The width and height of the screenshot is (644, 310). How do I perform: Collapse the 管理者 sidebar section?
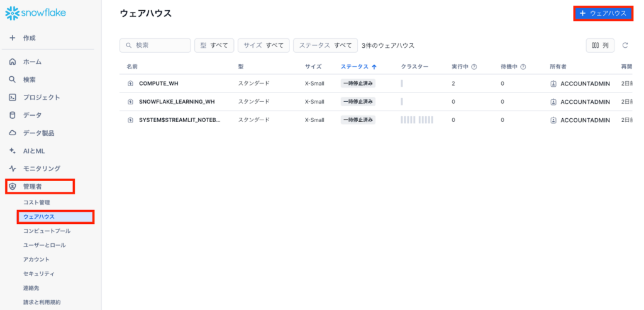(x=40, y=186)
